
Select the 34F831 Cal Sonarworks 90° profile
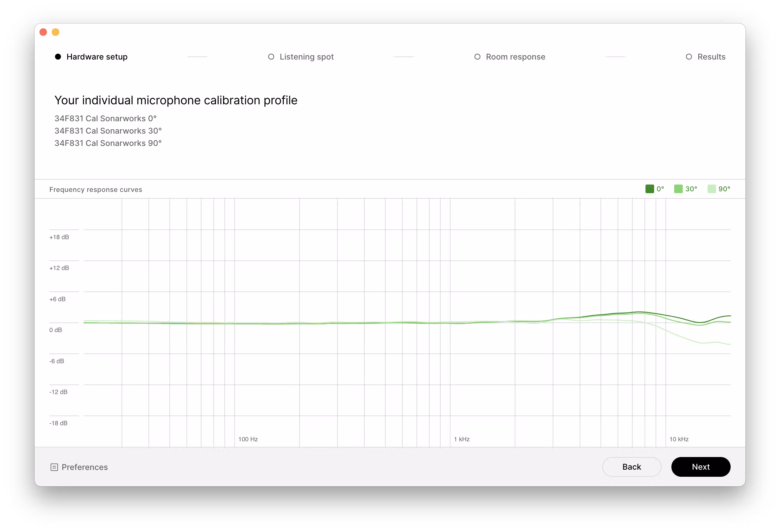(x=108, y=143)
